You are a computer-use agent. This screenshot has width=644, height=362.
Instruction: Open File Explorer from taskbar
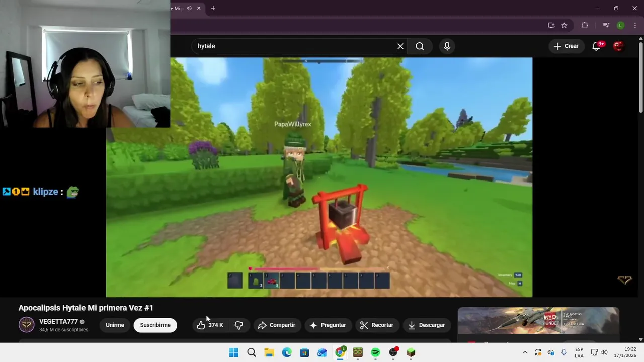pyautogui.click(x=269, y=353)
